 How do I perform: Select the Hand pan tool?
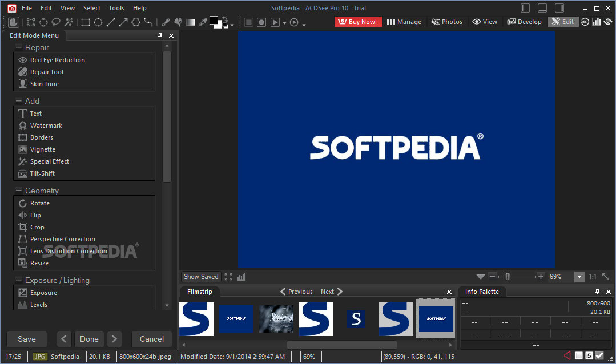(13, 22)
